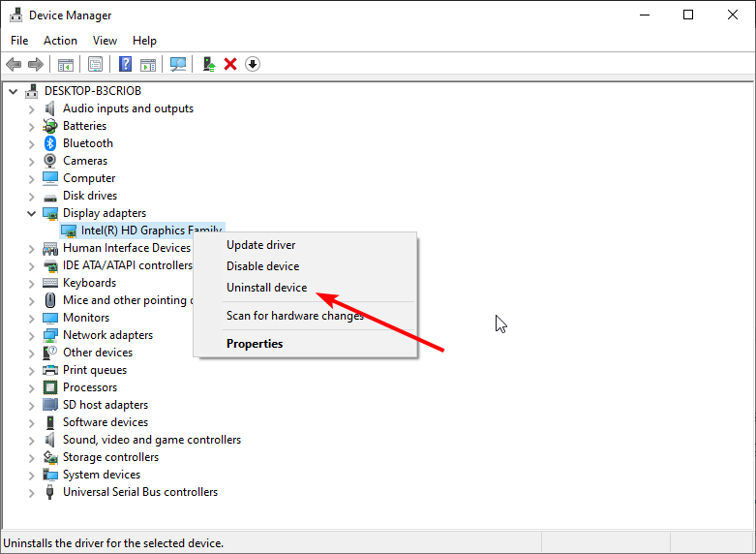
Task: Click the red X Uninstall device toolbar icon
Action: coord(230,64)
